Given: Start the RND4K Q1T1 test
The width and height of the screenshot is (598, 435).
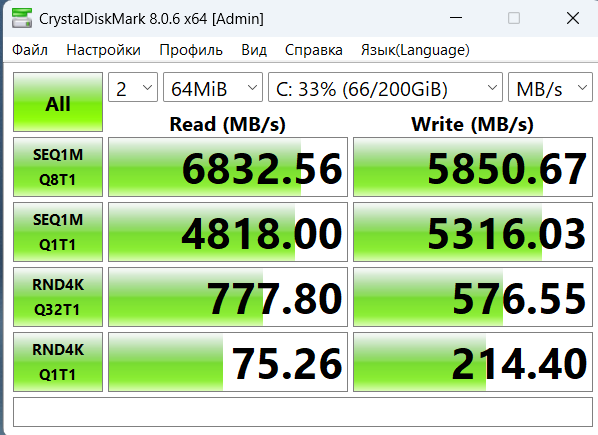Looking at the screenshot, I should pyautogui.click(x=58, y=362).
